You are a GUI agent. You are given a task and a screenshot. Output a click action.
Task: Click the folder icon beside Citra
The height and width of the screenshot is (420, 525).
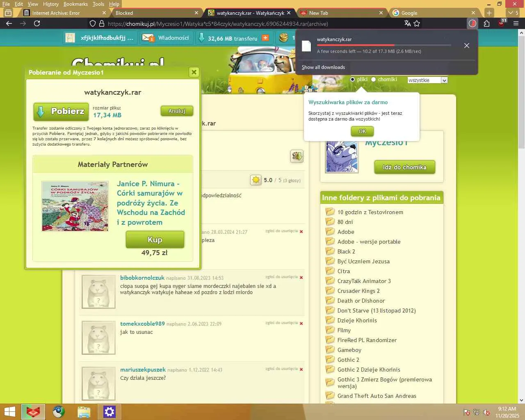(x=330, y=271)
